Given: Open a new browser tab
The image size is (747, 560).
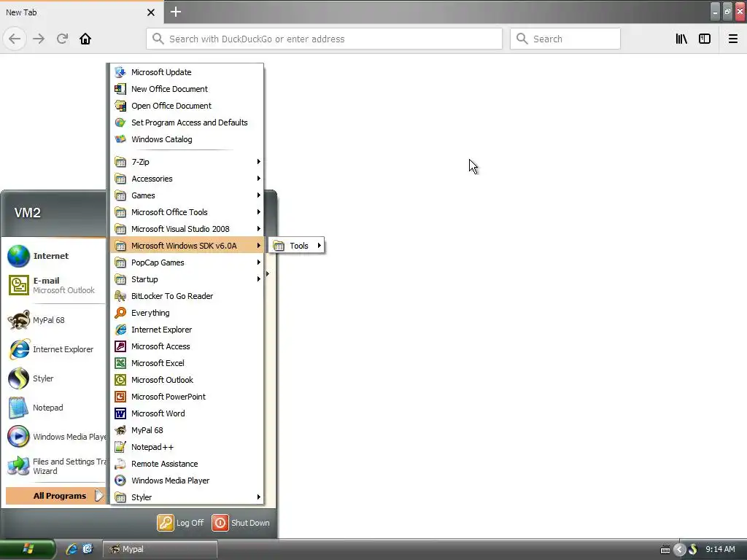Looking at the screenshot, I should click(176, 12).
